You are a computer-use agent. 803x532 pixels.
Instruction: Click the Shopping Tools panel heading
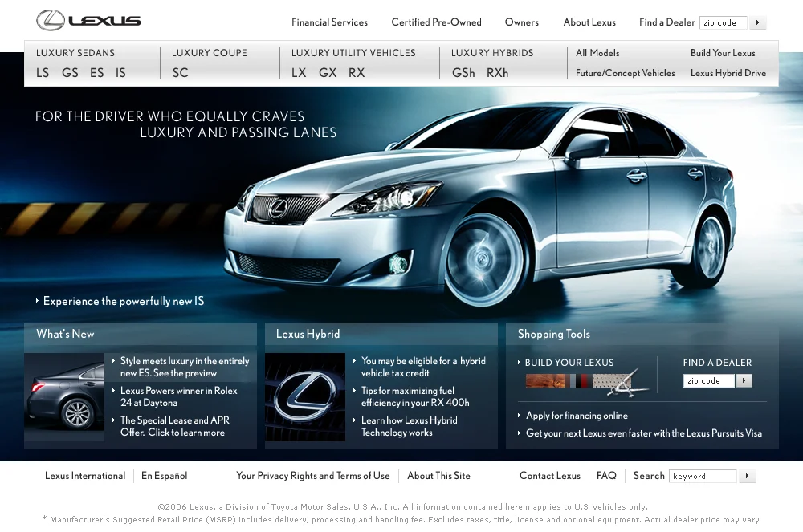click(x=553, y=334)
